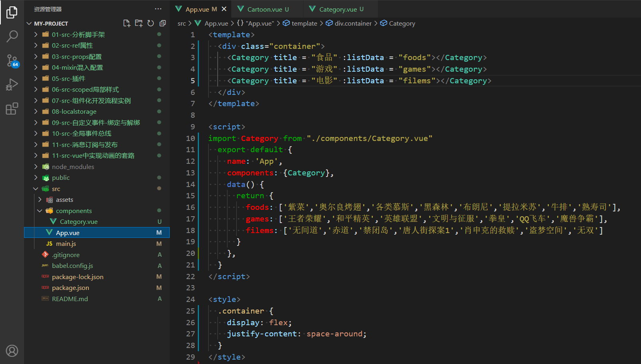Click the 'filems:' key on line 18

(x=262, y=231)
